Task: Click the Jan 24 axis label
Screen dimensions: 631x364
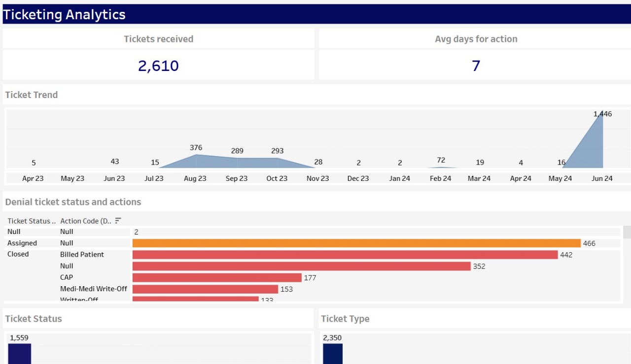Action: pyautogui.click(x=399, y=178)
